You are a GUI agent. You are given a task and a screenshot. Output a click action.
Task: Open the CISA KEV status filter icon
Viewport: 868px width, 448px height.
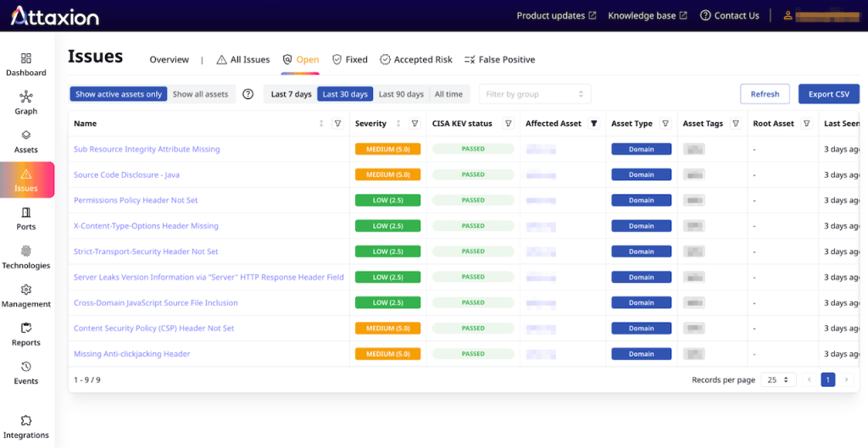(509, 124)
